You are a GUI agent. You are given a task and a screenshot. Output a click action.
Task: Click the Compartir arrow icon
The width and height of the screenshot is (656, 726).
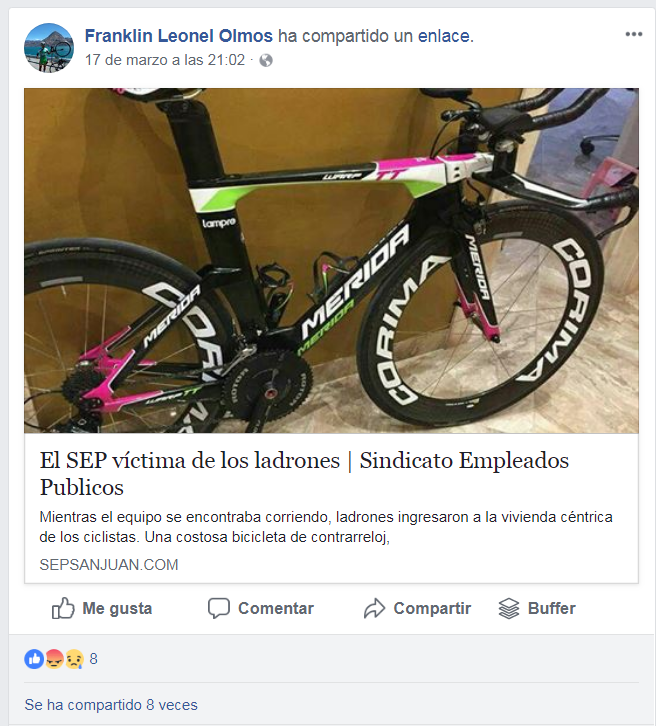pyautogui.click(x=374, y=608)
